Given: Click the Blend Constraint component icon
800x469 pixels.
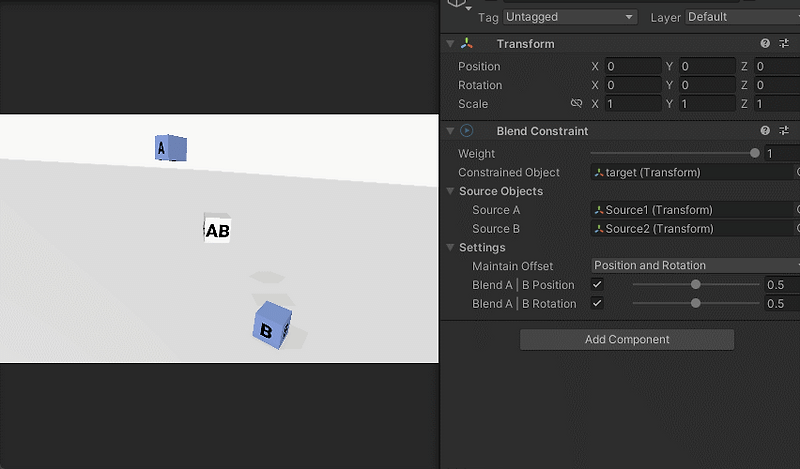Looking at the screenshot, I should click(467, 131).
